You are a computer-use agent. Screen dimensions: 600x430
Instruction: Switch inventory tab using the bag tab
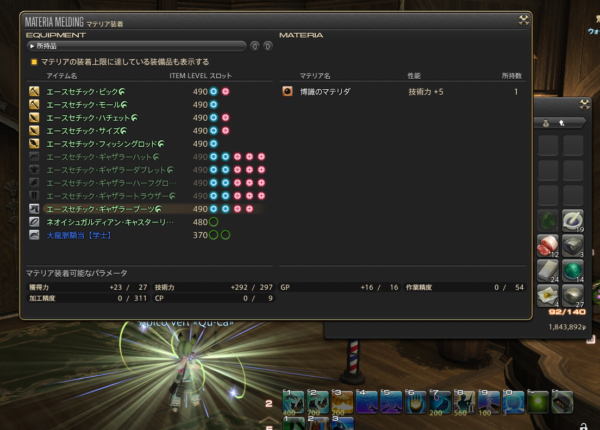pos(547,122)
